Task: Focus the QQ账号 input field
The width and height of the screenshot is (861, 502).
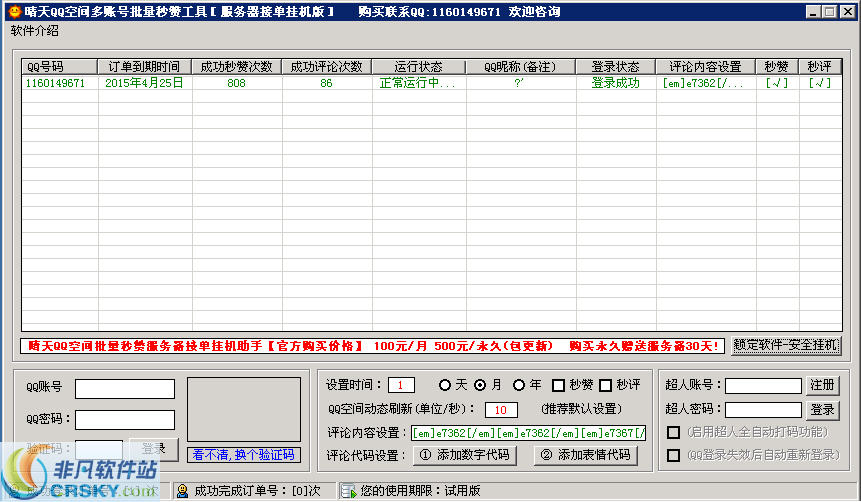Action: pos(125,389)
